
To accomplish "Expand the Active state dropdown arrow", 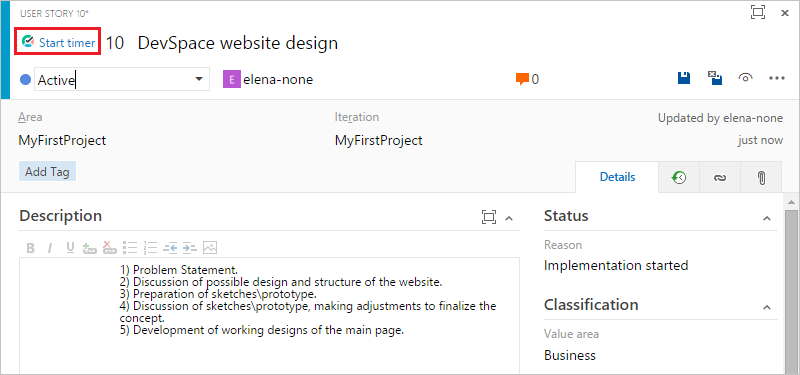I will click(199, 80).
